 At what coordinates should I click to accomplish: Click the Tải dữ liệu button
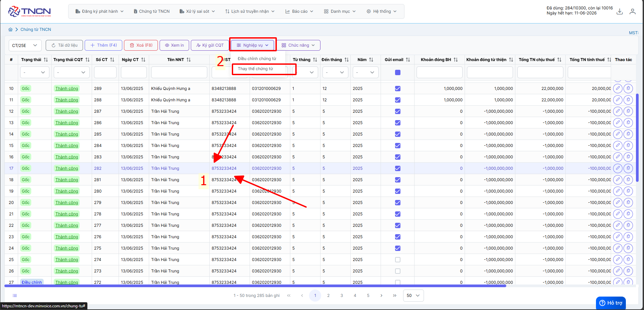coord(64,45)
